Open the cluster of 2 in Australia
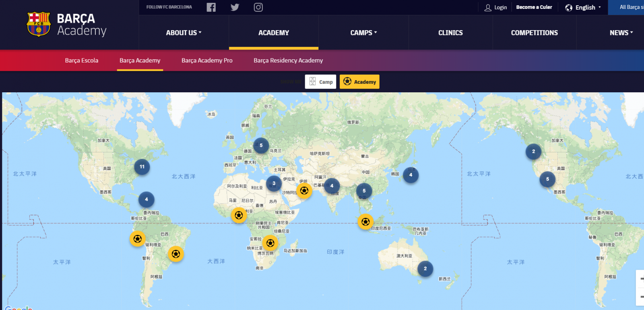Screen dimensions: 644x310 pos(425,268)
